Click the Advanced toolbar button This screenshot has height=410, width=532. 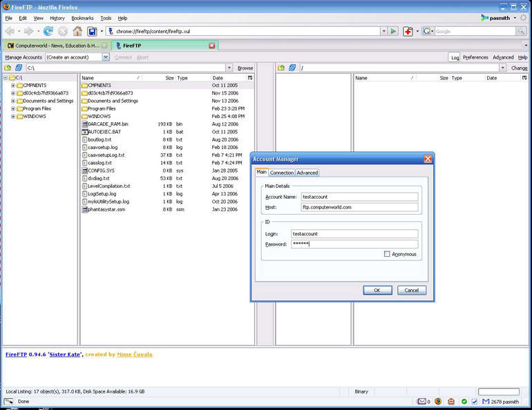[x=503, y=57]
